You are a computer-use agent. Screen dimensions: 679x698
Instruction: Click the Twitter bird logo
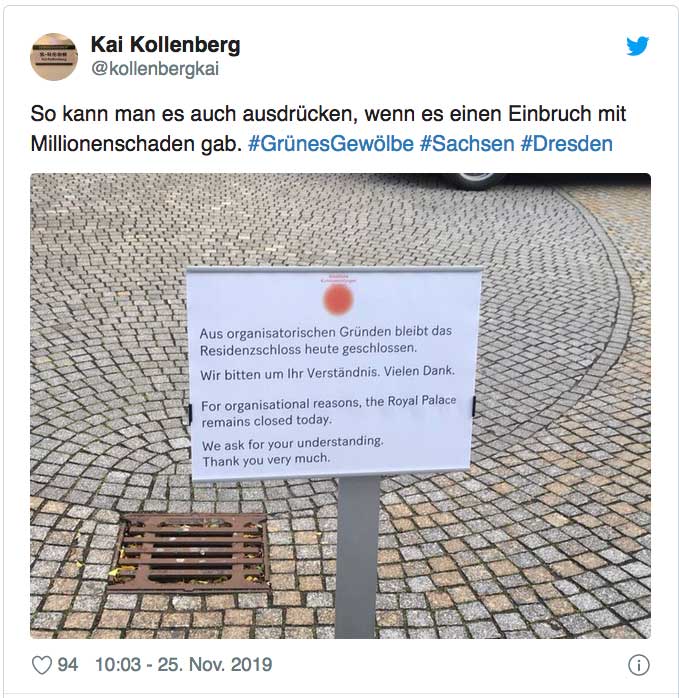pos(638,46)
